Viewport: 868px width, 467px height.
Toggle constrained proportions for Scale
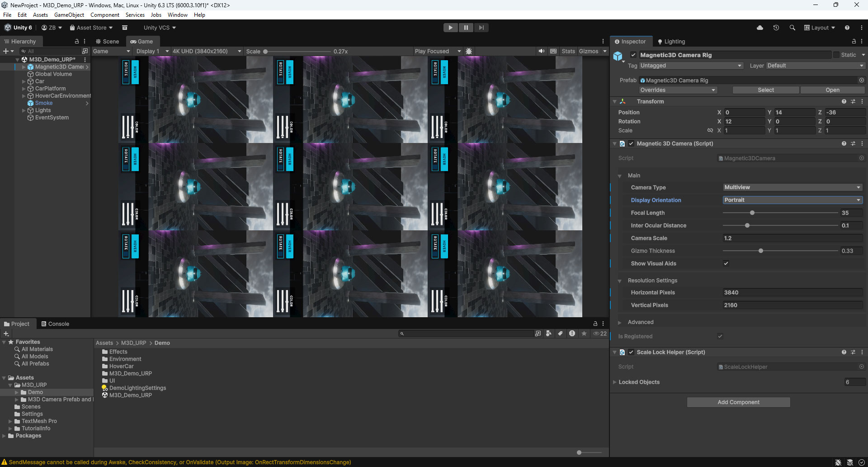point(709,130)
